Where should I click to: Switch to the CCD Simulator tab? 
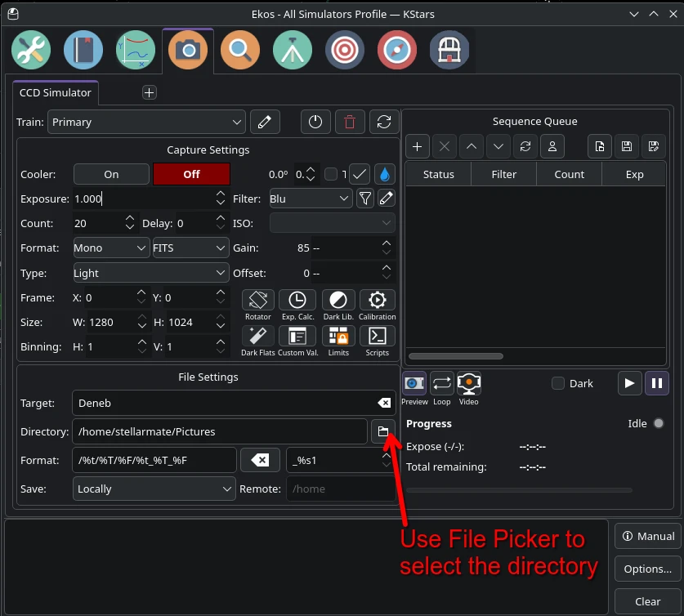(x=56, y=93)
